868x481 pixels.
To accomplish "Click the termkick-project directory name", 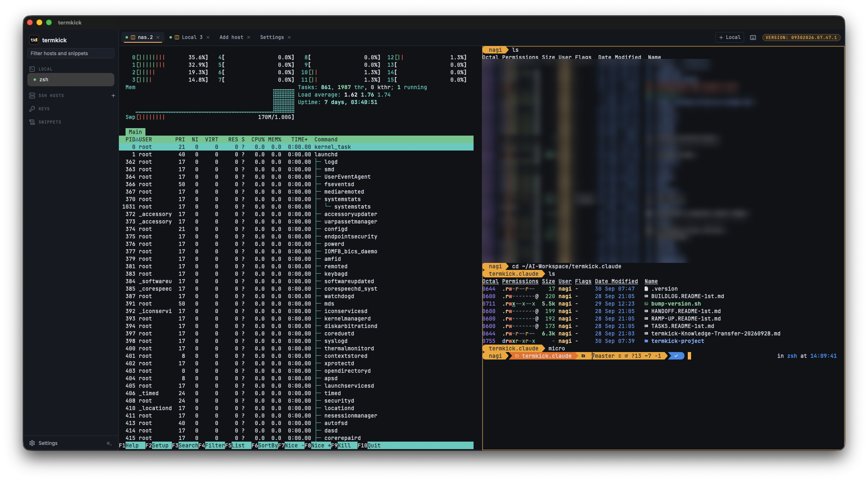I will (x=677, y=341).
